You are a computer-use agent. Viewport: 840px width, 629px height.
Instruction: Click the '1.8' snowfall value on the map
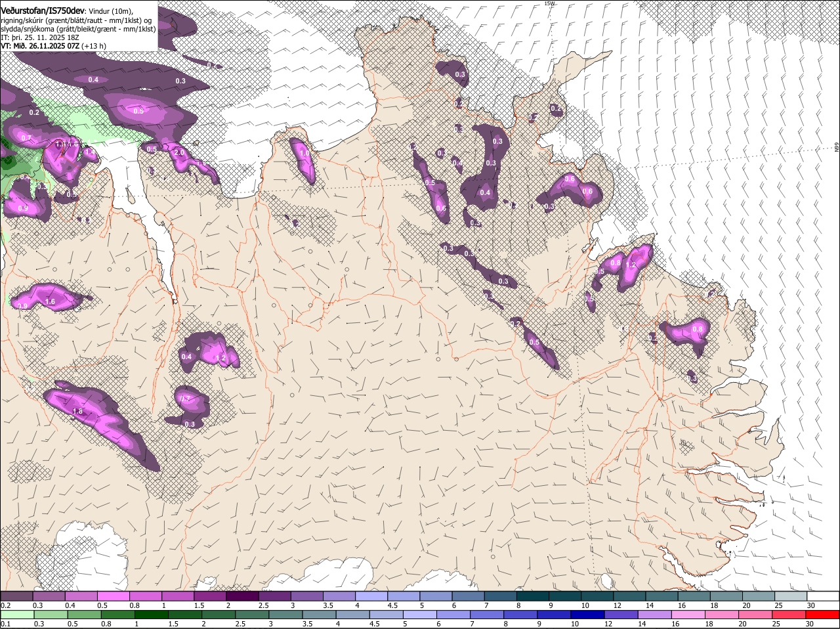click(77, 412)
